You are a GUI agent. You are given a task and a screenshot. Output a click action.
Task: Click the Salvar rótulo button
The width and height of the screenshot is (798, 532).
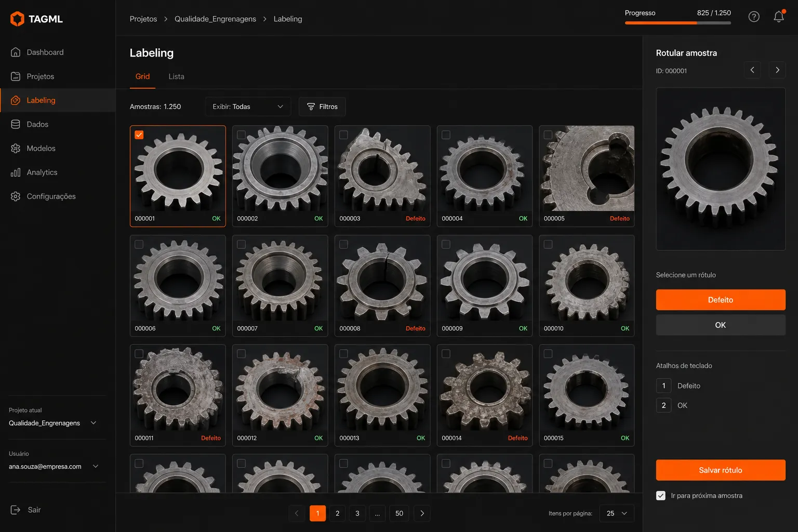pyautogui.click(x=721, y=470)
